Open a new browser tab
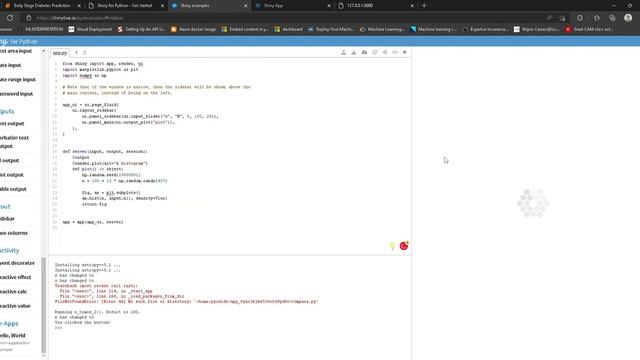The width and height of the screenshot is (640, 360). click(424, 6)
